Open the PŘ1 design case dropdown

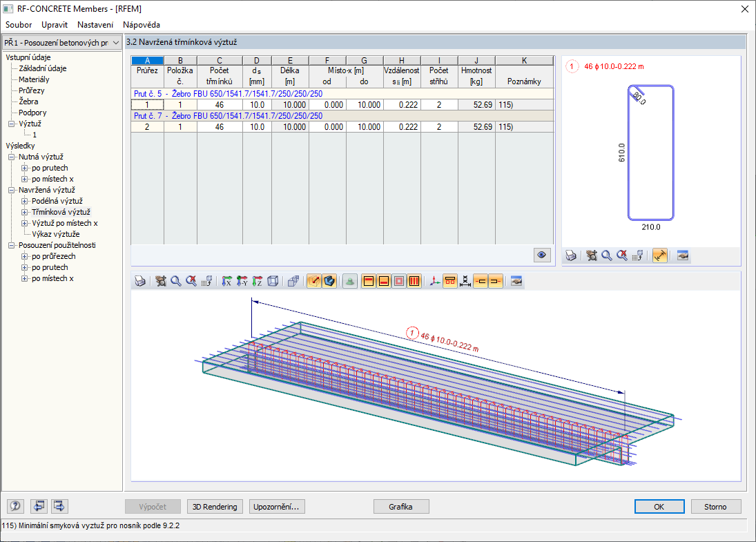tap(116, 42)
